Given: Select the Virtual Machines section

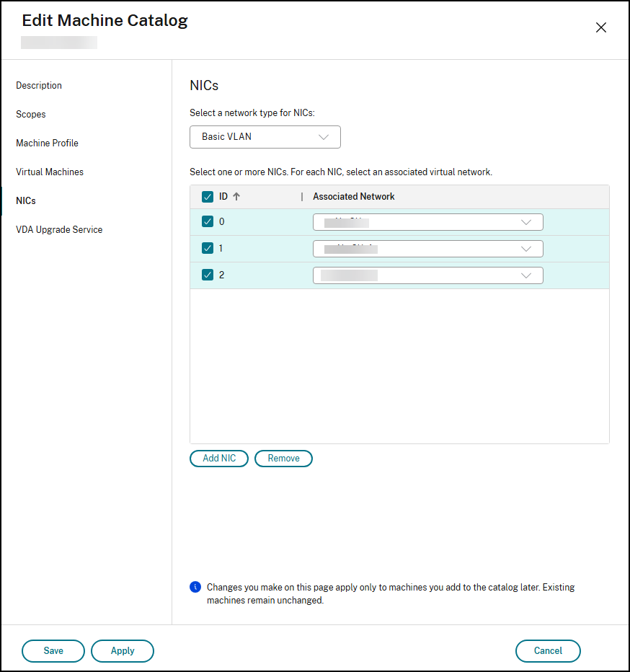Looking at the screenshot, I should coord(49,172).
